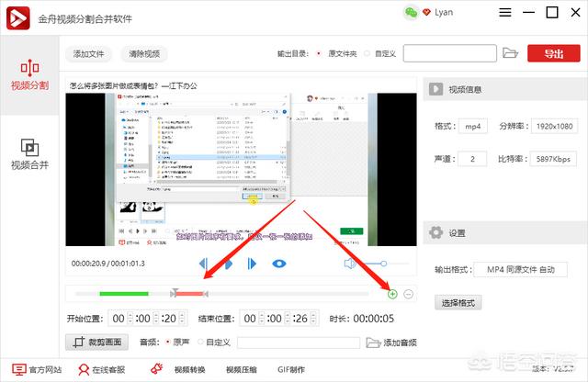The image size is (588, 382).
Task: Click the 添加文件 add file button
Action: click(x=88, y=54)
